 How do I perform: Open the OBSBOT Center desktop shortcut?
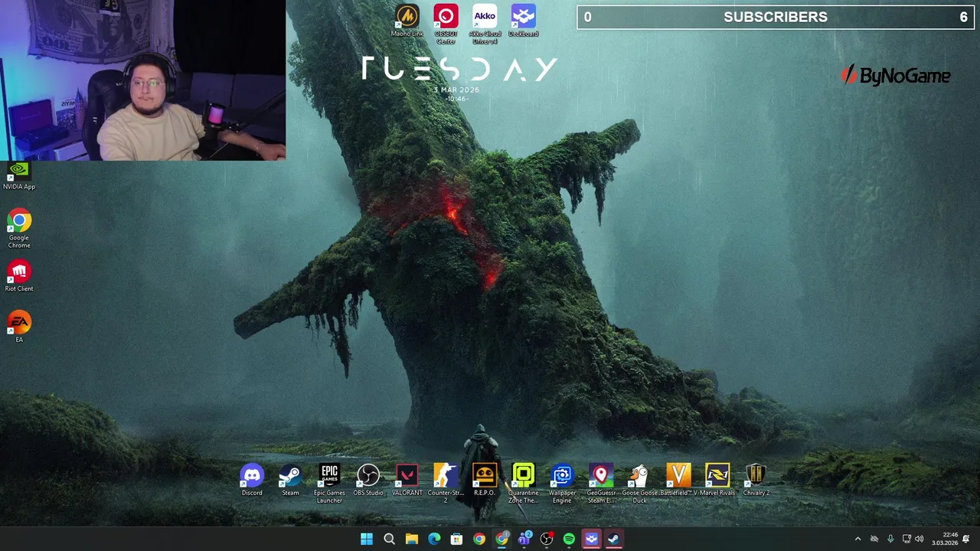(446, 24)
